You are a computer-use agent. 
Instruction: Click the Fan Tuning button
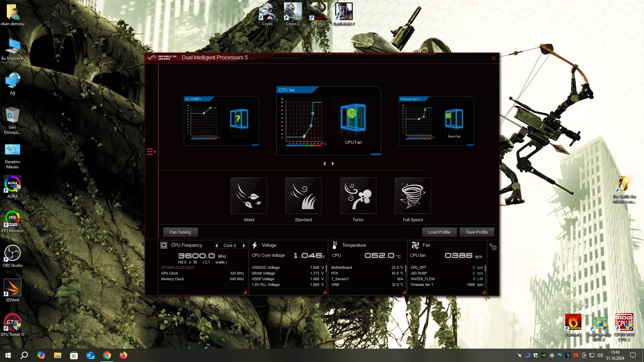(180, 232)
